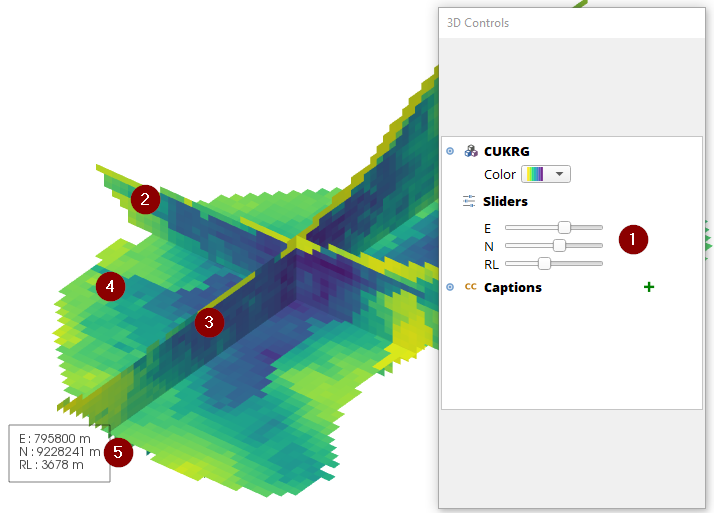Click the CUKRG block model icon

(x=471, y=151)
